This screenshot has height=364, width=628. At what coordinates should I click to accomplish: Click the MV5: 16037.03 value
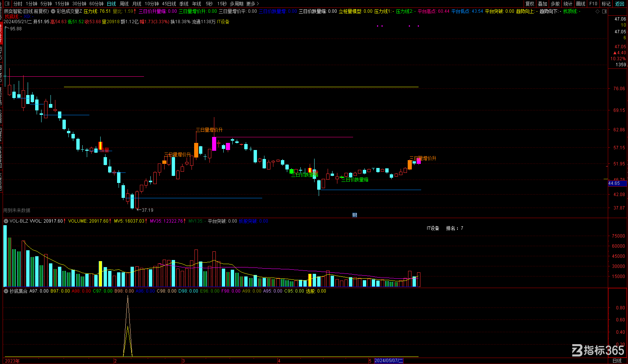(x=129, y=221)
